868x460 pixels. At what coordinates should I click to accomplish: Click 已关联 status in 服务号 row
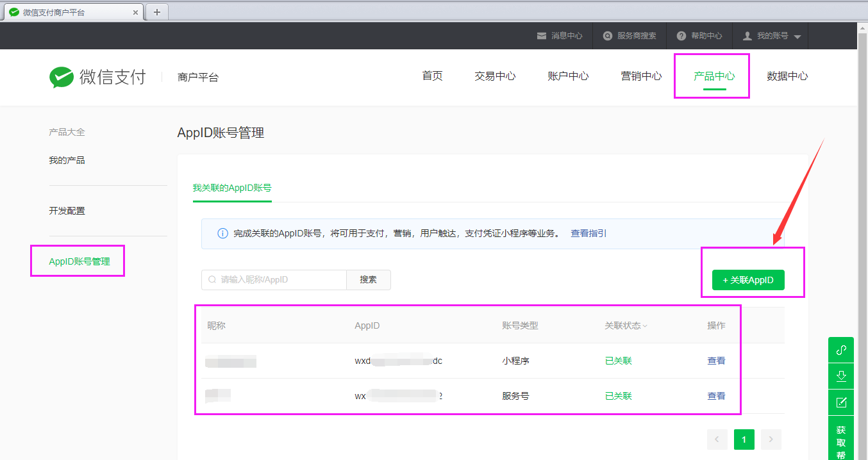619,396
